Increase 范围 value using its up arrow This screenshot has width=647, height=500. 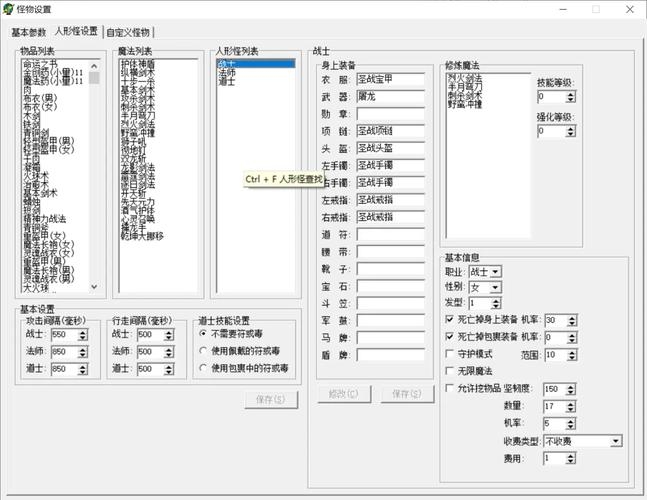(x=572, y=353)
